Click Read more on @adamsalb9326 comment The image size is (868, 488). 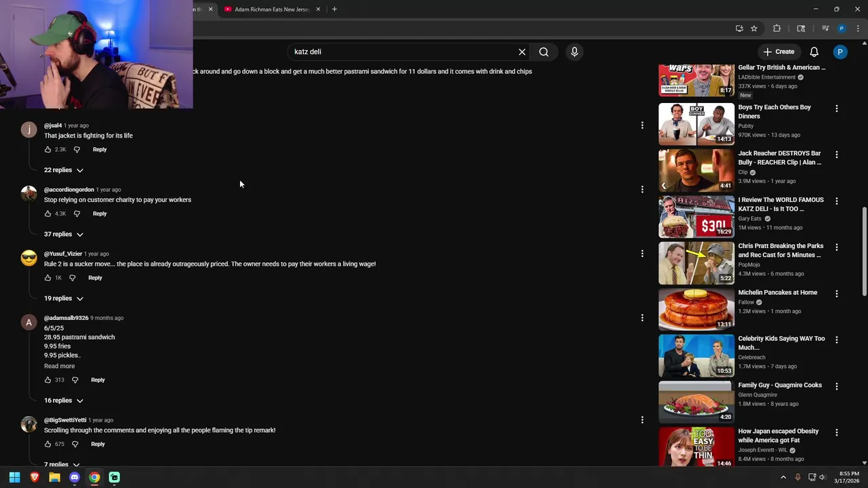pos(60,366)
